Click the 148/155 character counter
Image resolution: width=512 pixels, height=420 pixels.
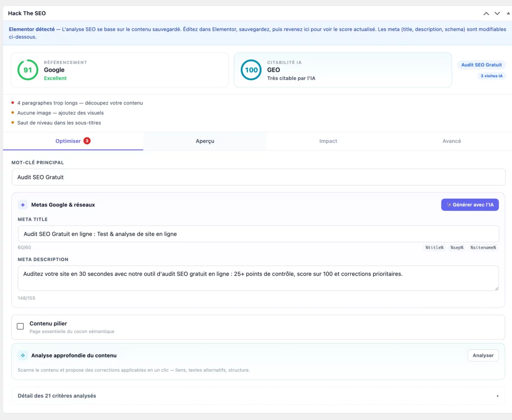point(26,298)
